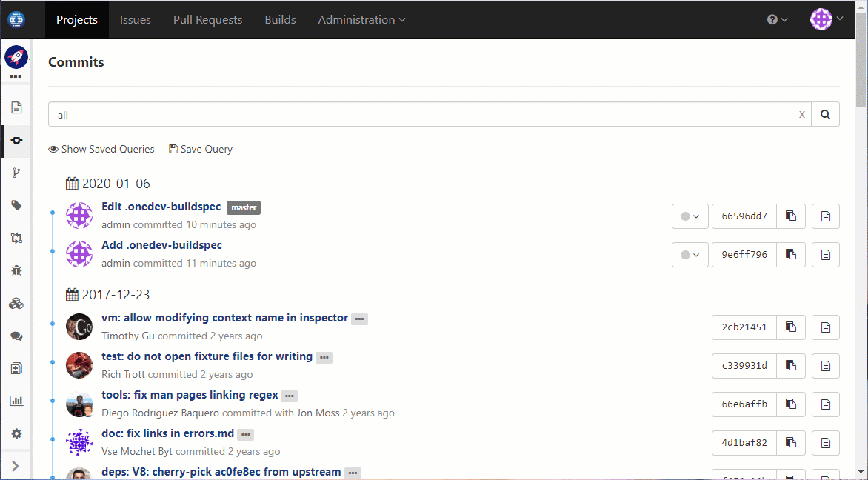Image resolution: width=868 pixels, height=480 pixels.
Task: Open the help question mark dropdown
Action: [x=777, y=19]
